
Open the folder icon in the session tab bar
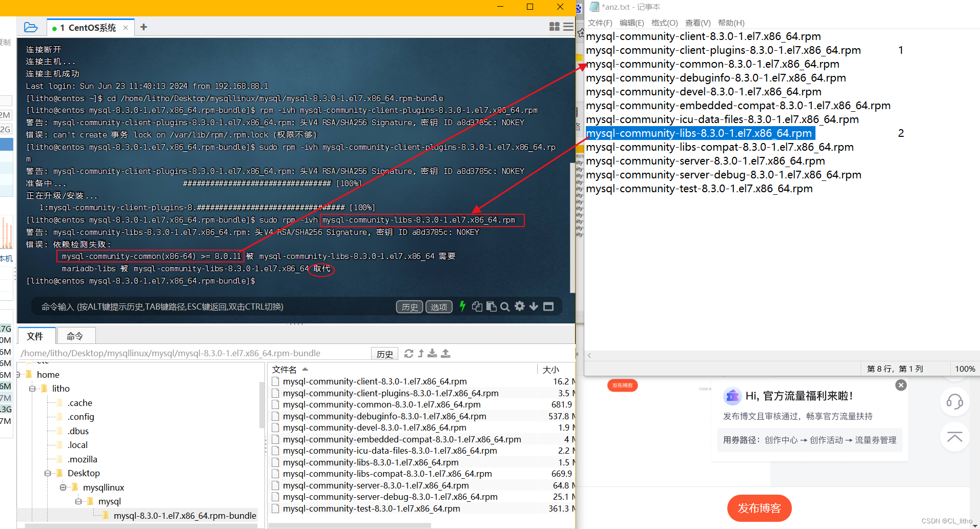[31, 27]
